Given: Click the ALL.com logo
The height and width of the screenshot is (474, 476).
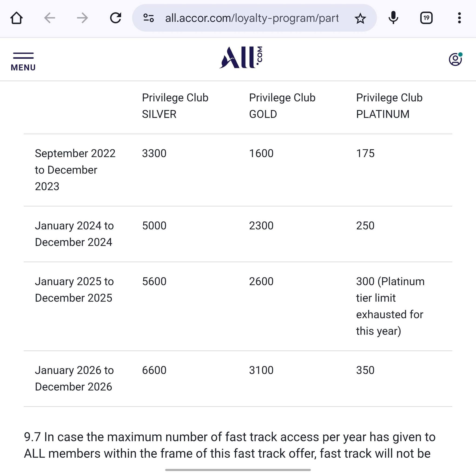Looking at the screenshot, I should [241, 57].
